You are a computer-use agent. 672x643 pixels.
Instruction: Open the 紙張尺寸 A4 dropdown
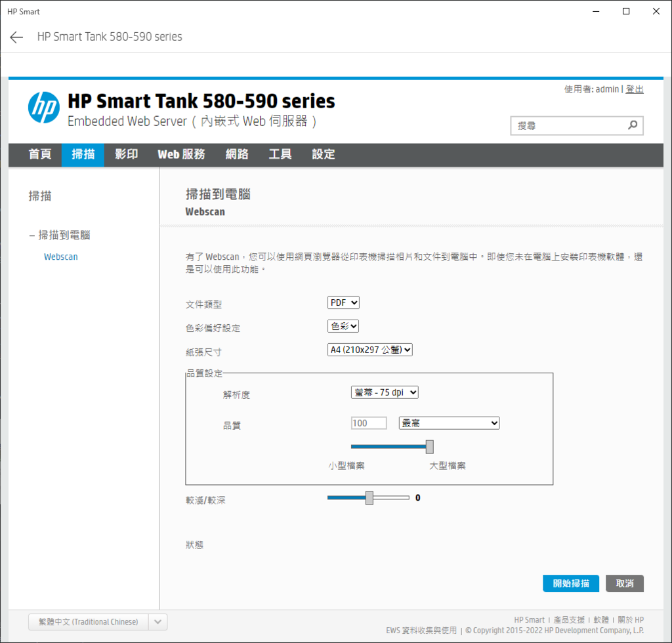coord(370,350)
